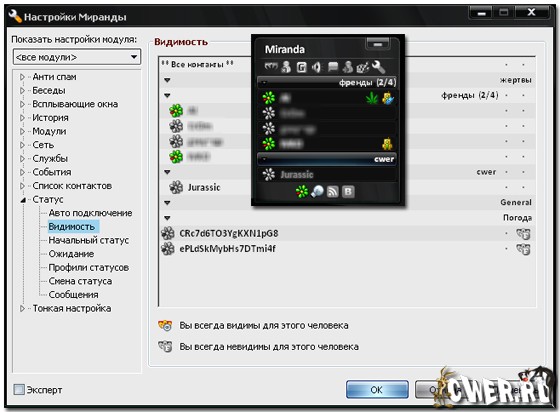Click the boxed B icon in Miranda bottom bar
560x412 pixels.
point(348,192)
